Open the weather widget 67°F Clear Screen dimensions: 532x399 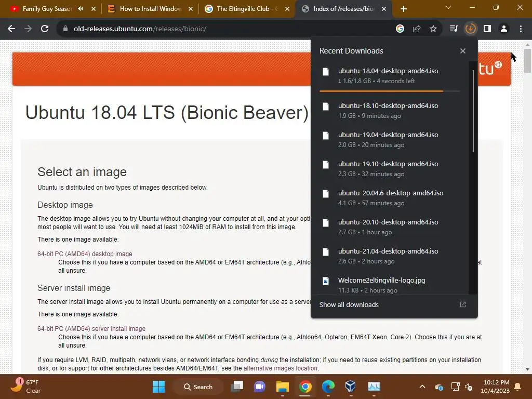click(25, 387)
